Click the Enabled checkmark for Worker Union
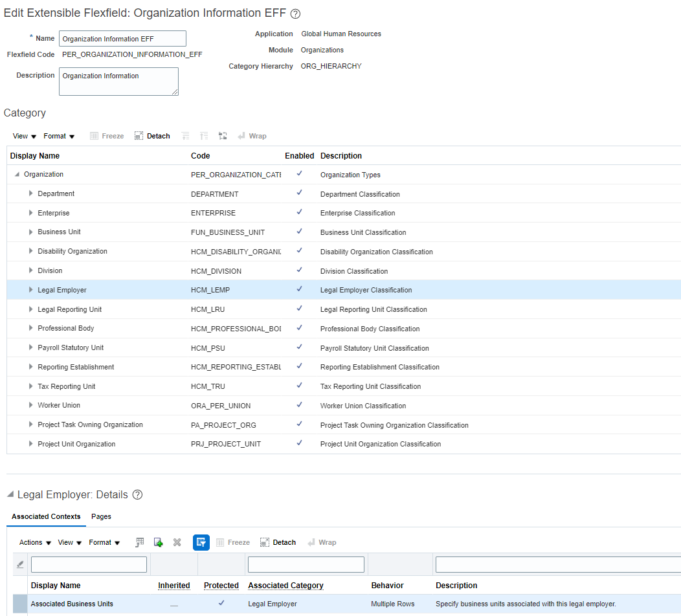The width and height of the screenshot is (681, 616). pos(299,405)
